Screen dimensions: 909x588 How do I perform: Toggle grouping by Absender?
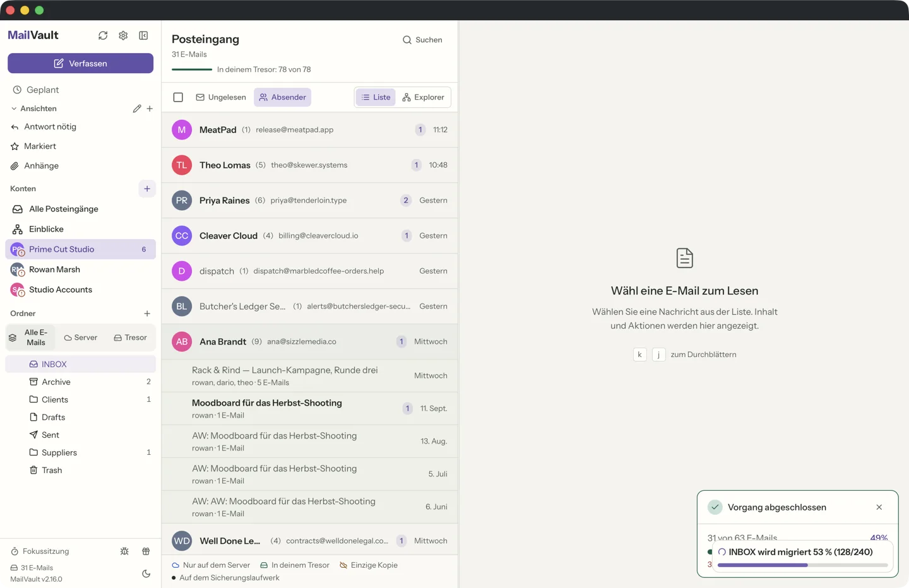pyautogui.click(x=282, y=97)
